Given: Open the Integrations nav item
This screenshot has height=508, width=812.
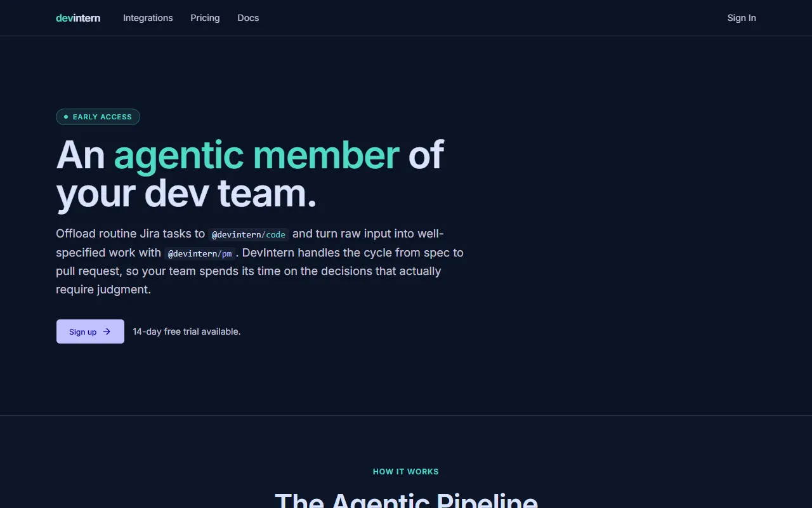Looking at the screenshot, I should 148,18.
